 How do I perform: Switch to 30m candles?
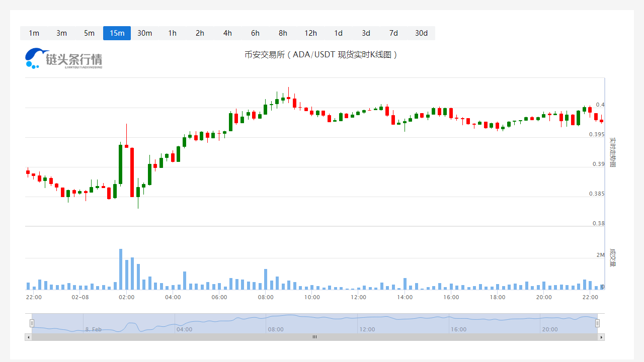pyautogui.click(x=144, y=33)
